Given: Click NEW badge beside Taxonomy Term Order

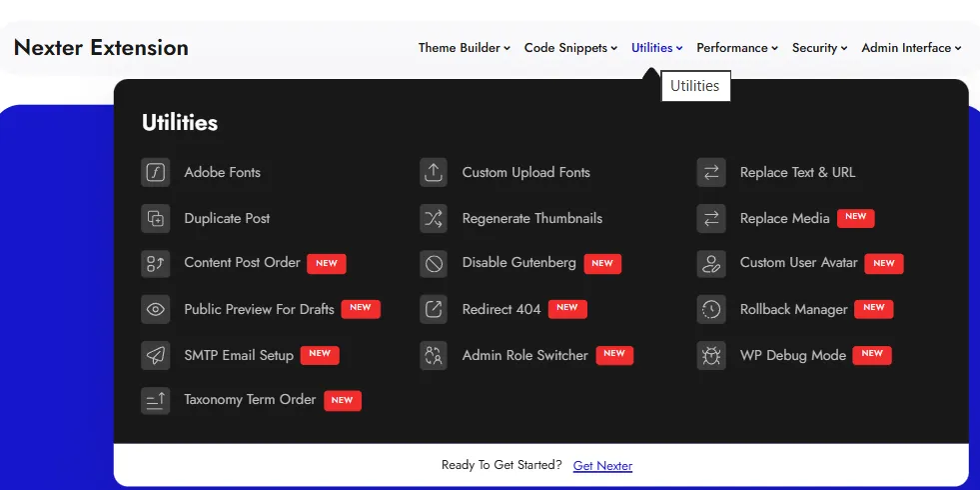Looking at the screenshot, I should coord(343,401).
